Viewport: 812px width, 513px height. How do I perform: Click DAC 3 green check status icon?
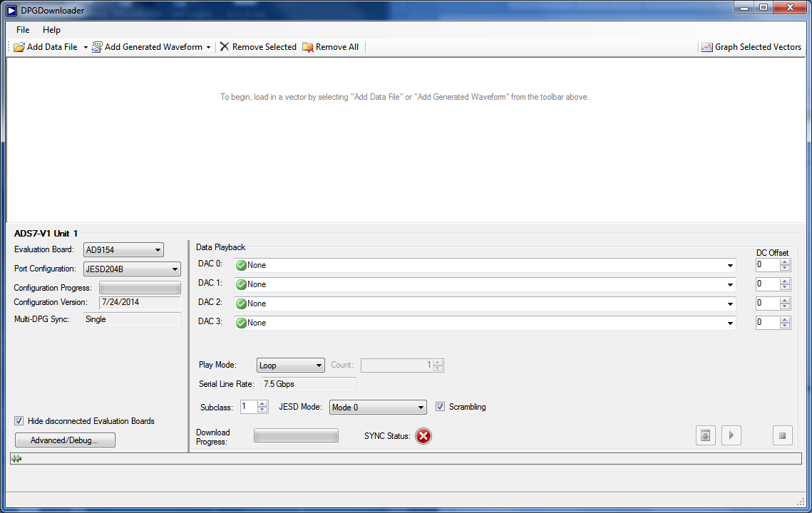[241, 323]
